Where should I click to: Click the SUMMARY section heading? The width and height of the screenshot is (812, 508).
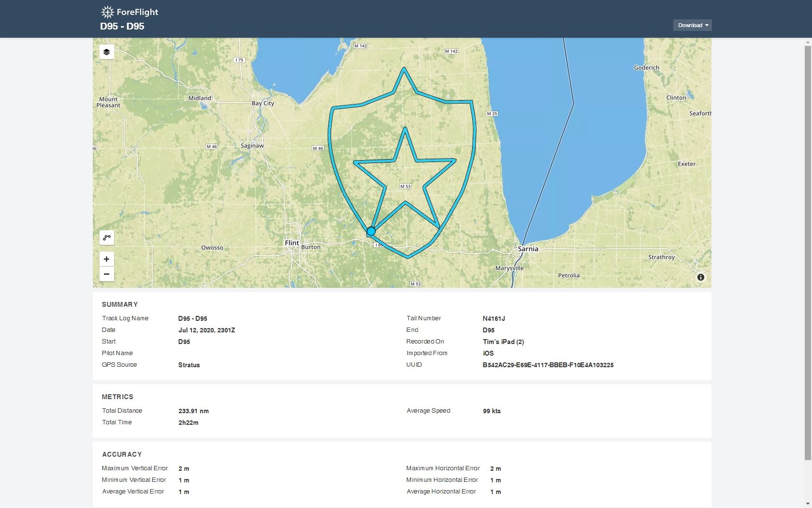click(119, 304)
